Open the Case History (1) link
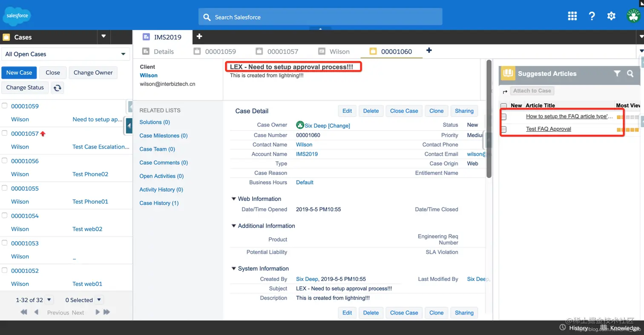Screen dimensions: 644x335 tap(159, 203)
